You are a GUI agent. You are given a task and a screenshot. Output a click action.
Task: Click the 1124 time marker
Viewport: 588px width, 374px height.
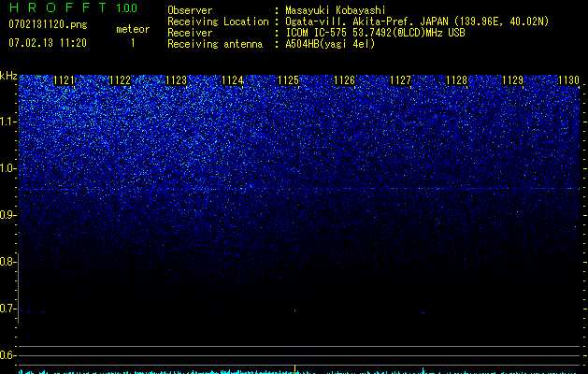coord(232,80)
